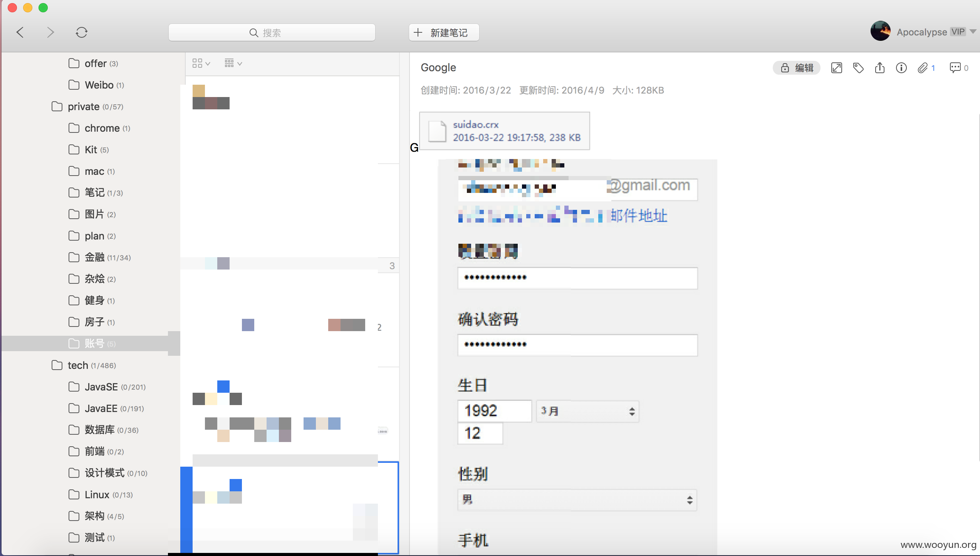Go forward with the right arrow
The height and width of the screenshot is (556, 980).
[x=50, y=32]
